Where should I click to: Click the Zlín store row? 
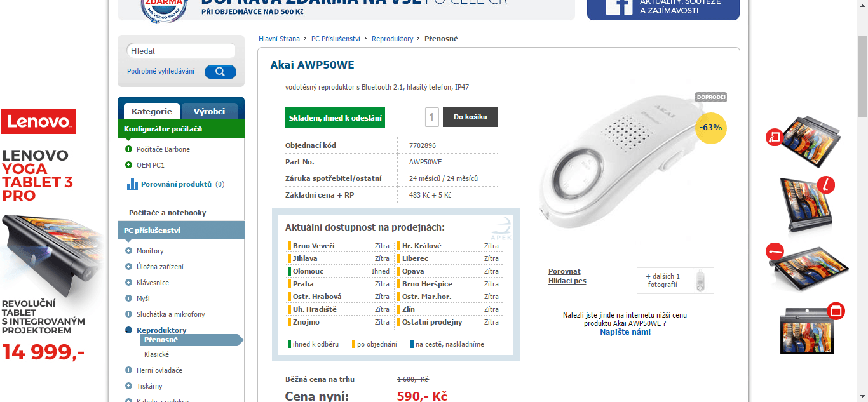click(449, 309)
